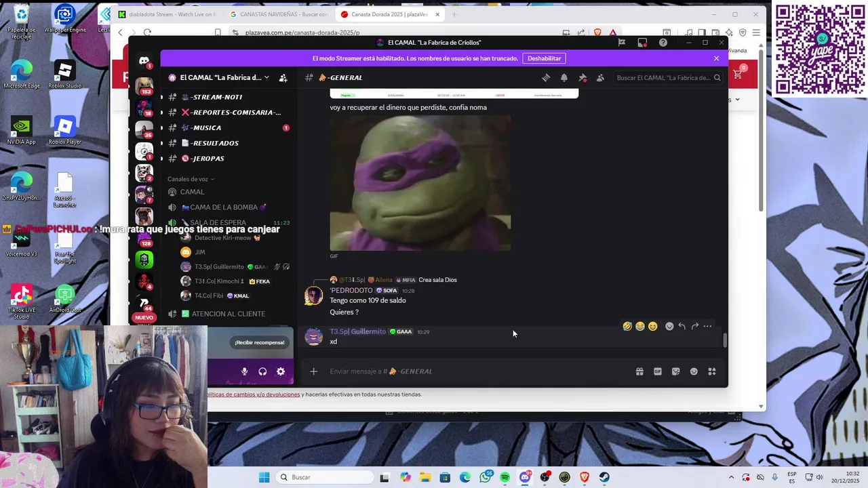Open the Discord inbox flag icon

[621, 42]
